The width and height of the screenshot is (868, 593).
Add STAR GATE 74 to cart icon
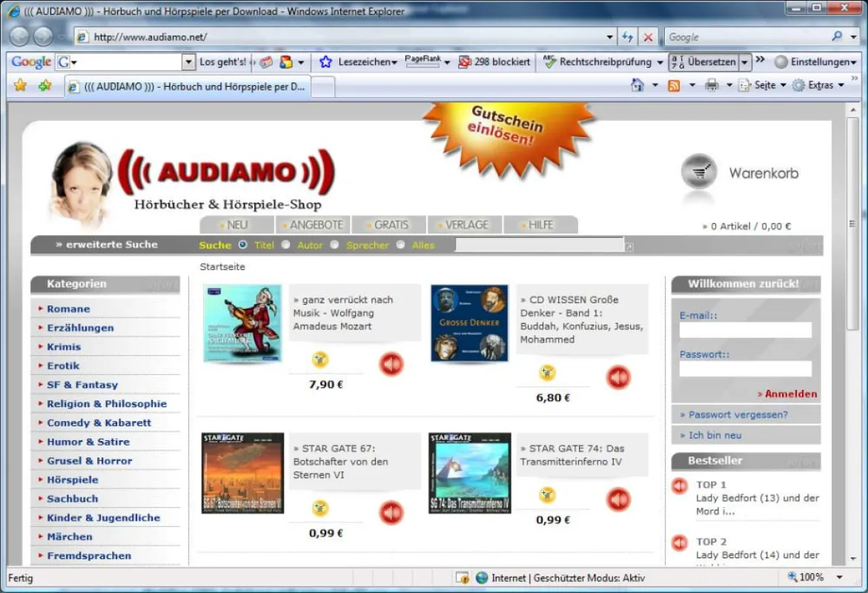(547, 494)
